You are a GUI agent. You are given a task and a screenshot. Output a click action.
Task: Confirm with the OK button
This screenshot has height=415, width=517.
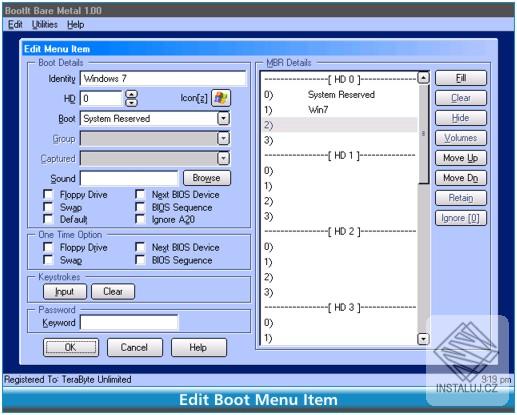[71, 348]
